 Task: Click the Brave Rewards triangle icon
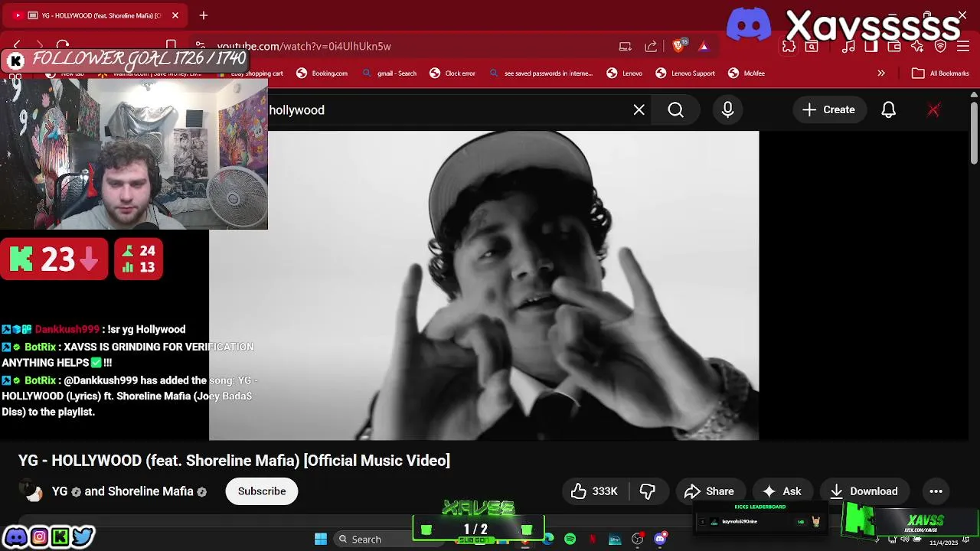pos(704,46)
